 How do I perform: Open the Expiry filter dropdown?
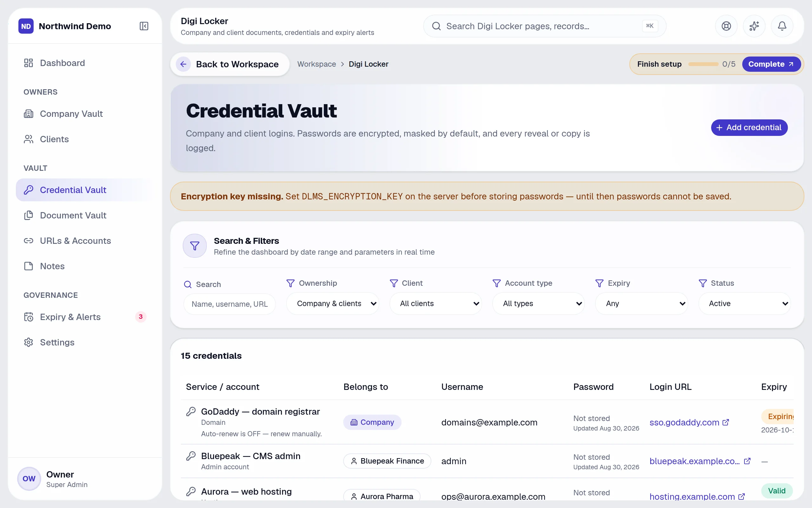(642, 304)
